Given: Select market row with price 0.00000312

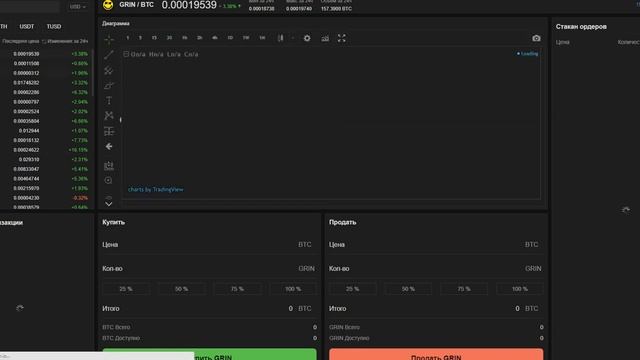Looking at the screenshot, I should pos(45,73).
